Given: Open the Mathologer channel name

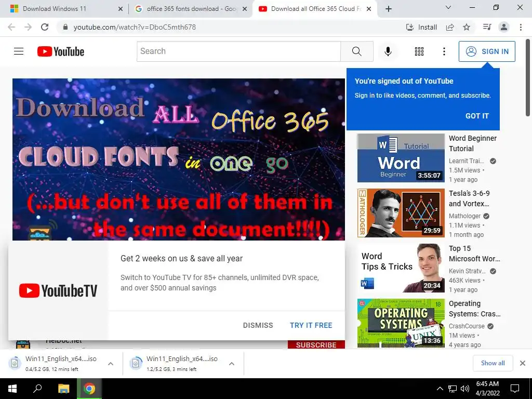Looking at the screenshot, I should 464,216.
